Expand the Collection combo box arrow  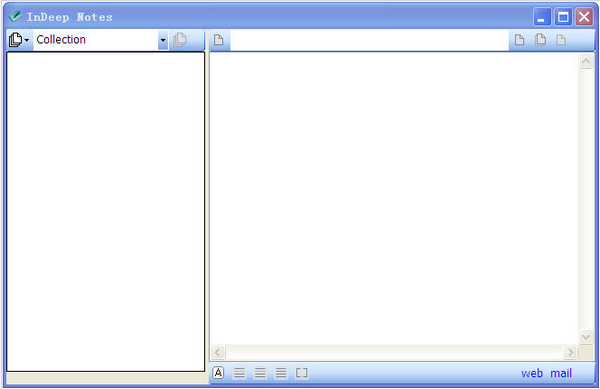coord(163,40)
